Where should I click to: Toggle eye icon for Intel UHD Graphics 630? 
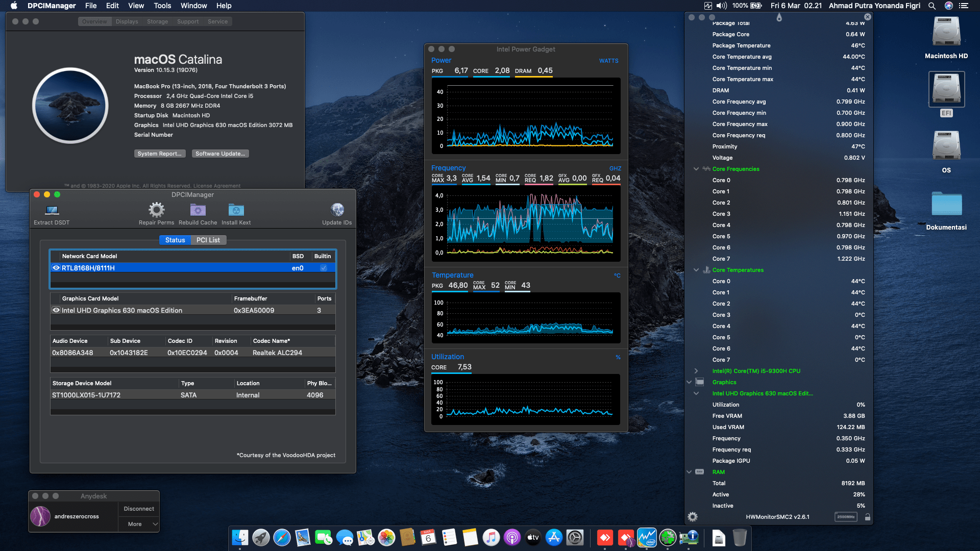[x=56, y=310]
